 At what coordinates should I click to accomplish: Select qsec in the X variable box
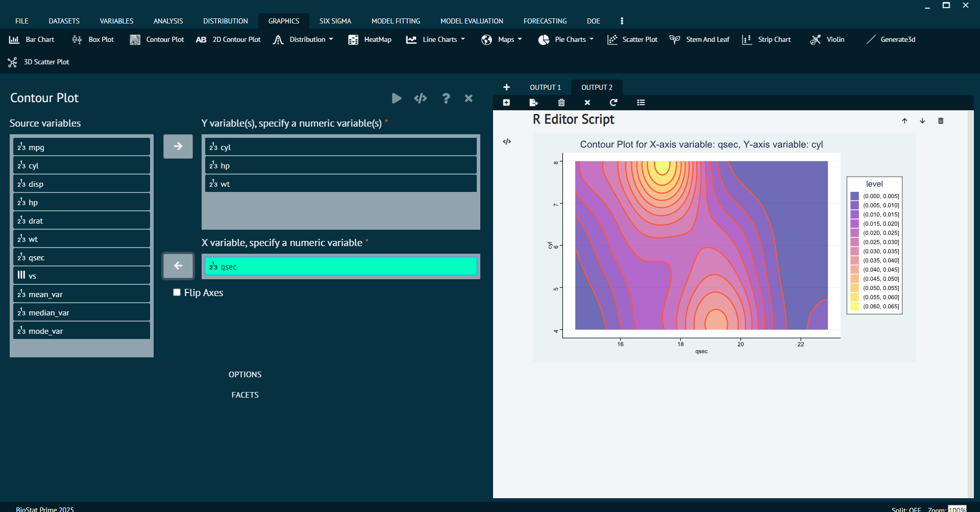click(x=341, y=266)
